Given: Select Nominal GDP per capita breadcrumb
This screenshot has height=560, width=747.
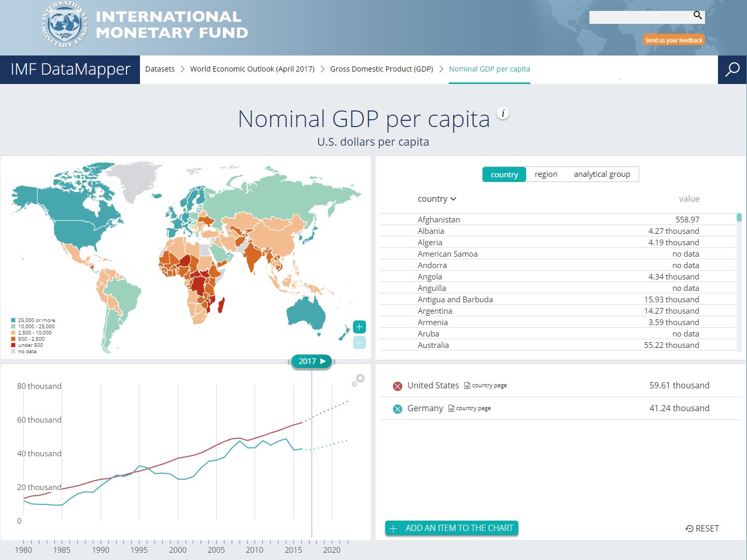Looking at the screenshot, I should [489, 69].
